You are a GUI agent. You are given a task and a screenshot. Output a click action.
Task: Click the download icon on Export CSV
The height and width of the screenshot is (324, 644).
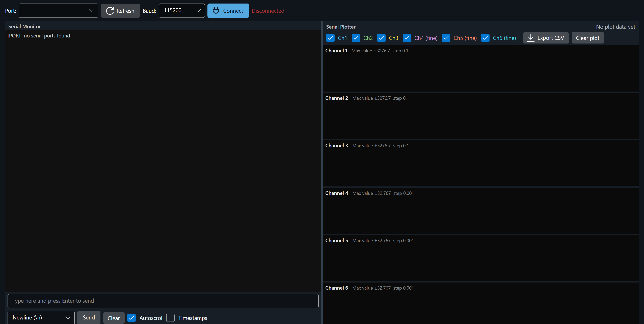click(x=530, y=38)
